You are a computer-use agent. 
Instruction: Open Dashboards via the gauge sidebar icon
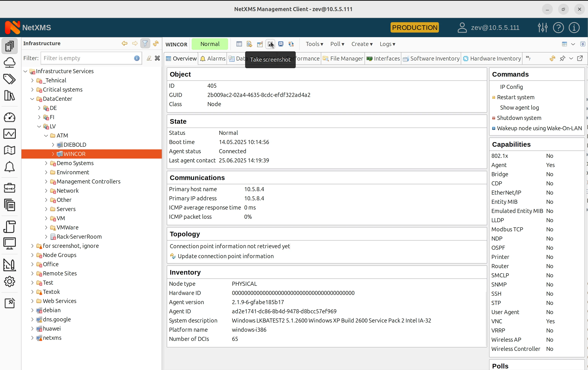point(10,117)
